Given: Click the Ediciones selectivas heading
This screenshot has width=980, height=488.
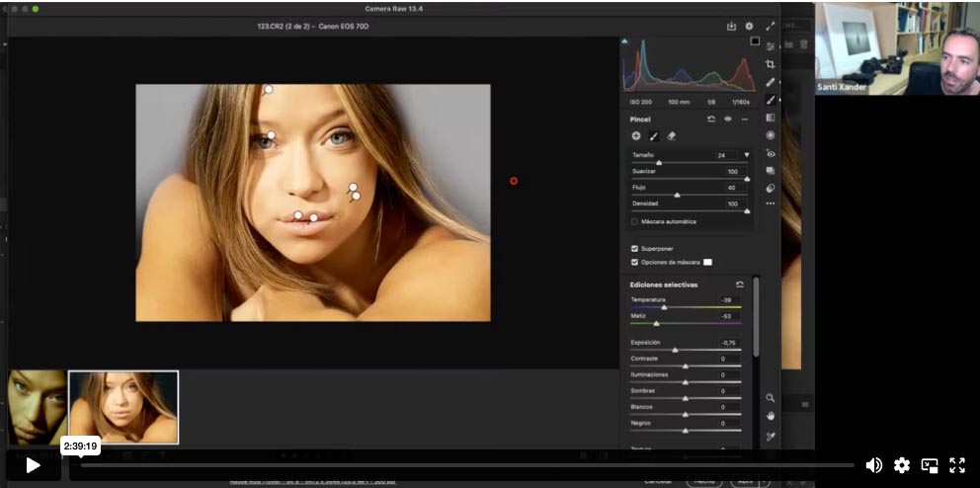Looking at the screenshot, I should (664, 285).
